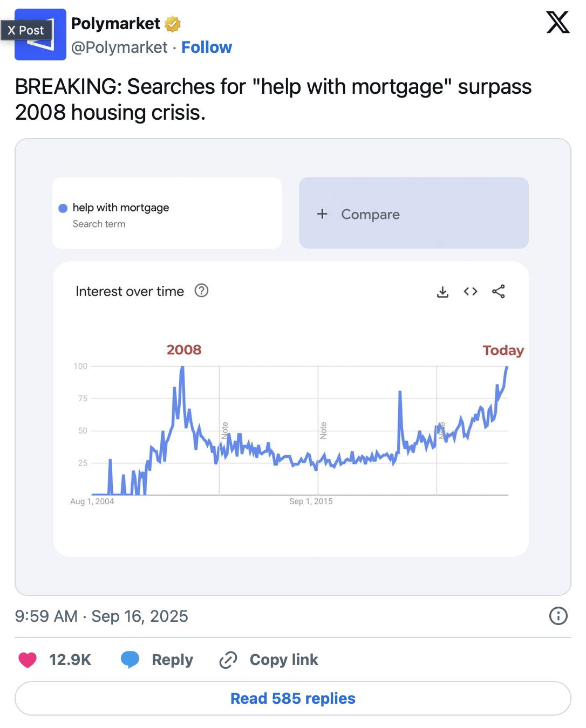Click the plus Compare box

tap(413, 214)
